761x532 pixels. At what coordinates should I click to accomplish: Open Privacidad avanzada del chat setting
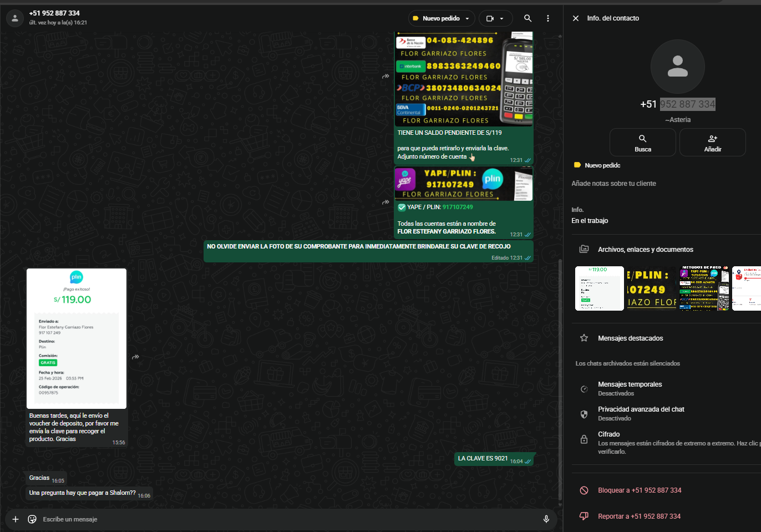[641, 413]
